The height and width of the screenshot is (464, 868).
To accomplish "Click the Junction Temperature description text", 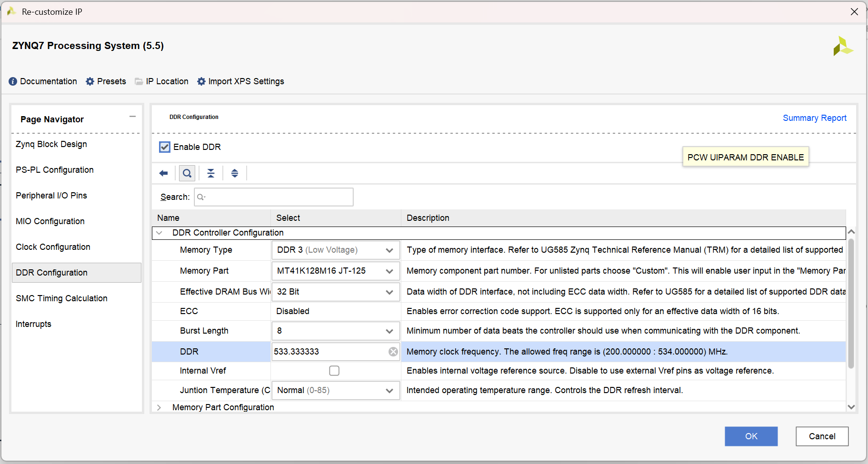I will [545, 390].
